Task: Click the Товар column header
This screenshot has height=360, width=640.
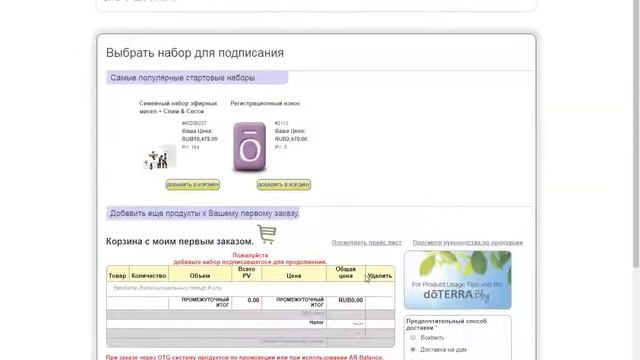Action: [x=118, y=276]
